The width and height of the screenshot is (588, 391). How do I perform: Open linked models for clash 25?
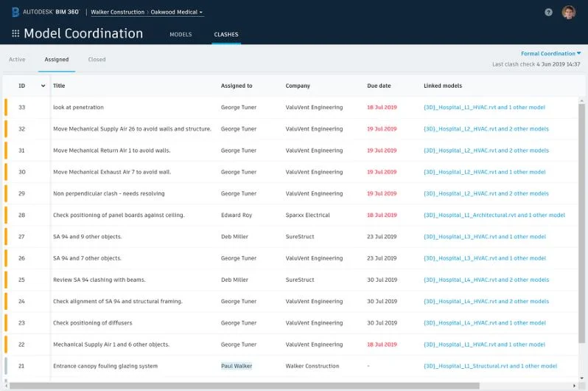coord(486,280)
